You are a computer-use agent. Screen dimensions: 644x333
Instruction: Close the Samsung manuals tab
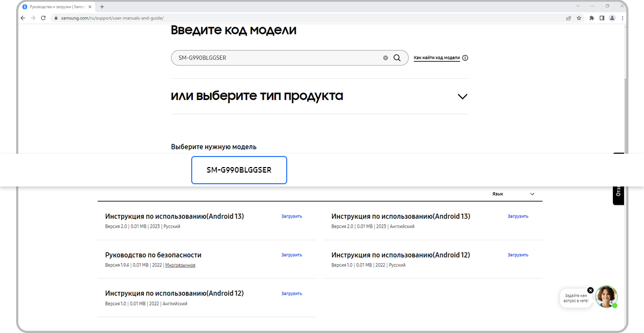(90, 7)
